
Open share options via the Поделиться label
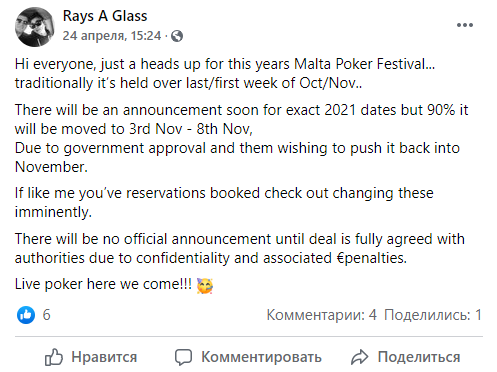419,357
